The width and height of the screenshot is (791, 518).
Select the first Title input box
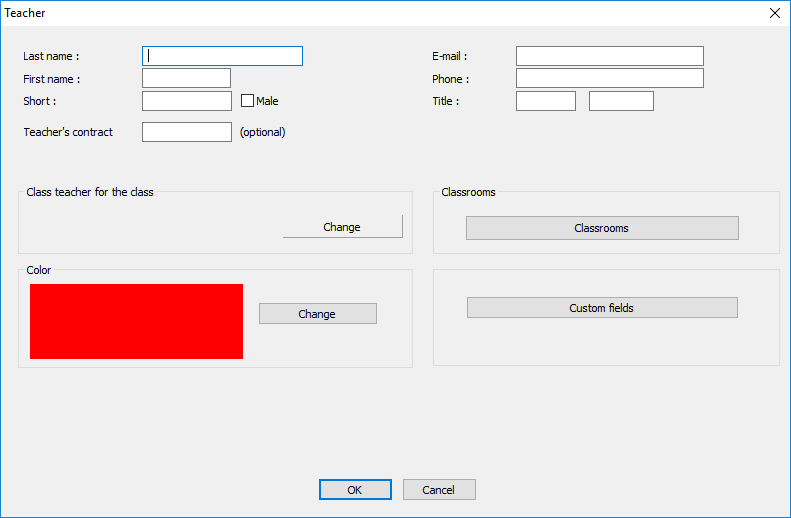(x=545, y=101)
